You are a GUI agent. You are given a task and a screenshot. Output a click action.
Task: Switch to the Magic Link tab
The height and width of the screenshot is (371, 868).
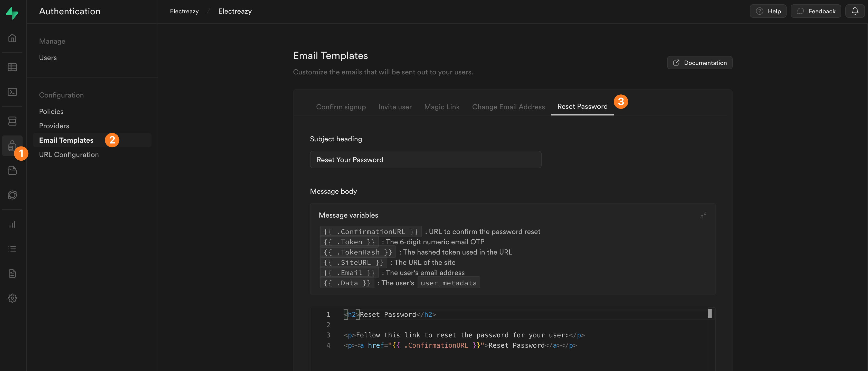click(x=442, y=107)
